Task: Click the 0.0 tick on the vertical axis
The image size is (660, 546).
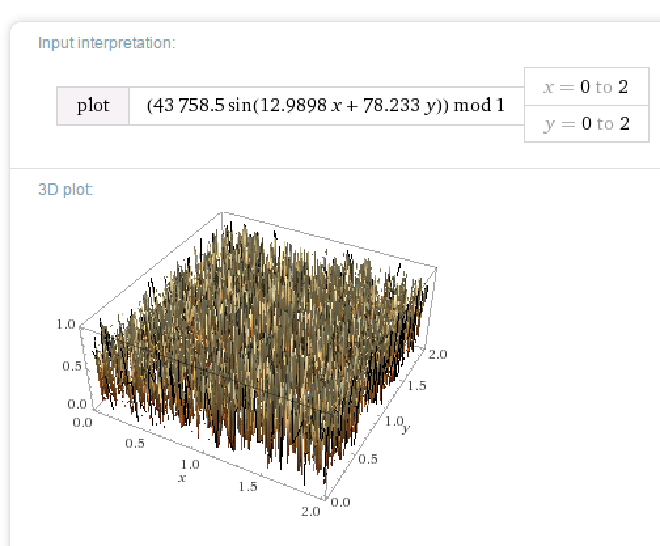Action: point(76,405)
